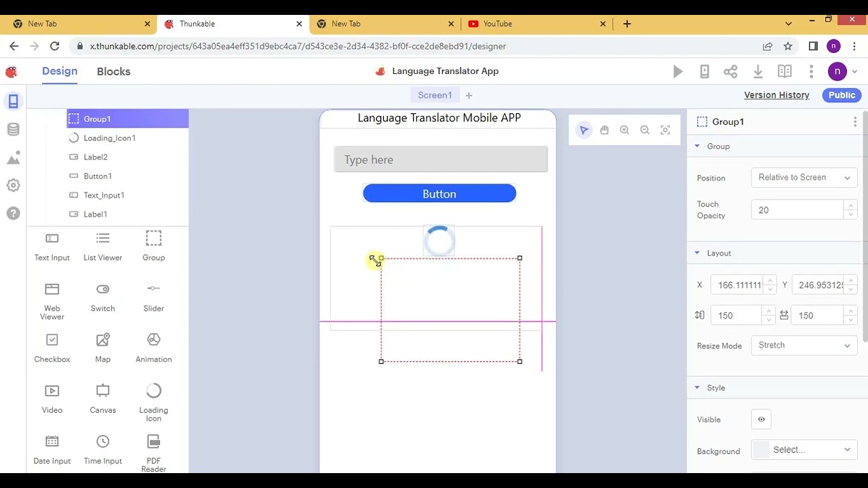This screenshot has height=488, width=868.
Task: Add the PDF Reader component
Action: click(154, 453)
